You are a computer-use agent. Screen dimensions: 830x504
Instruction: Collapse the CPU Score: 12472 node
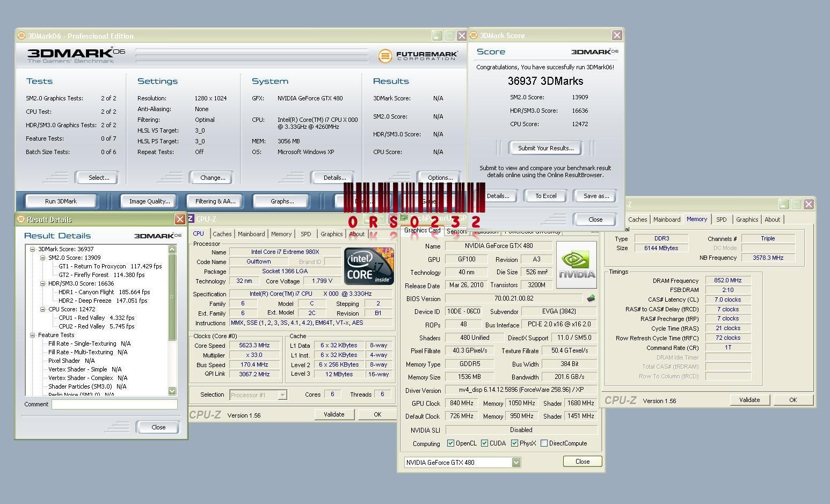[x=42, y=309]
